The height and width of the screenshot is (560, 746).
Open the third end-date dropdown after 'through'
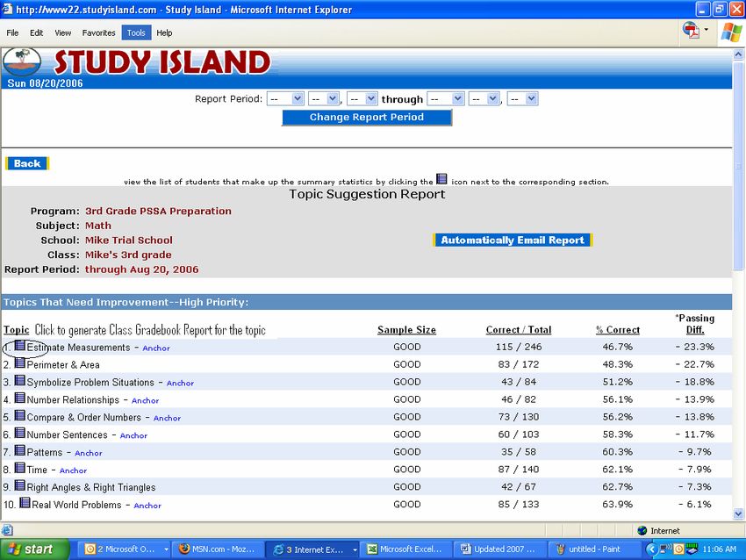[522, 99]
